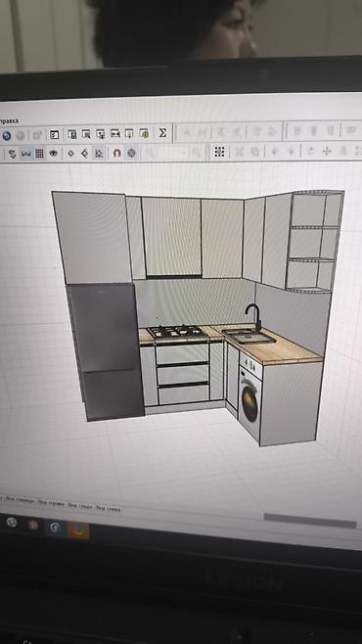Click the gray globe target icon

[131, 153]
